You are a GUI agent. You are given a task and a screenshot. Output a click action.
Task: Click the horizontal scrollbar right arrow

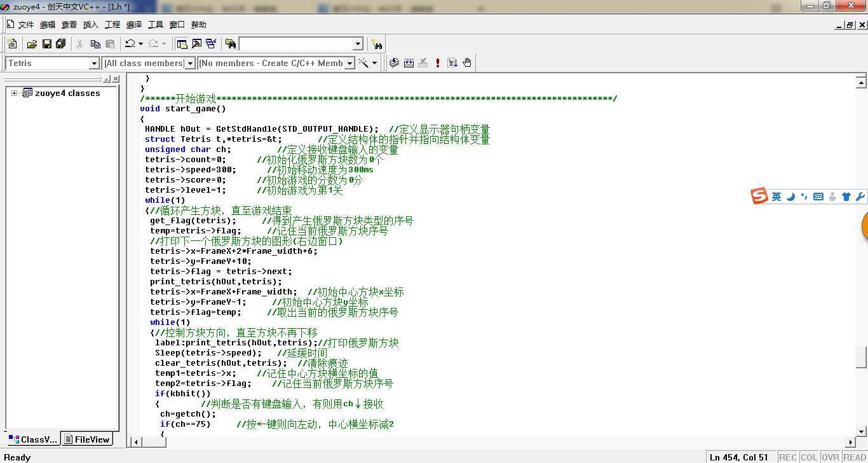click(x=850, y=442)
